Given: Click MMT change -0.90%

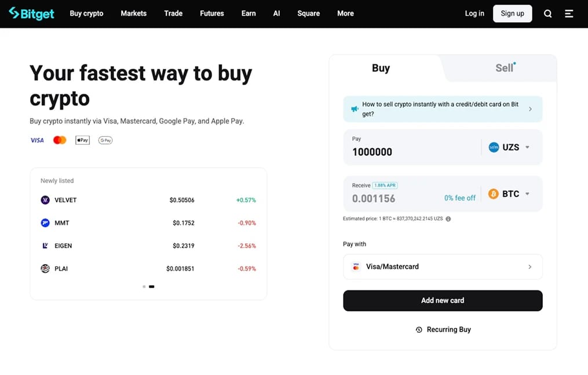Looking at the screenshot, I should pos(247,223).
